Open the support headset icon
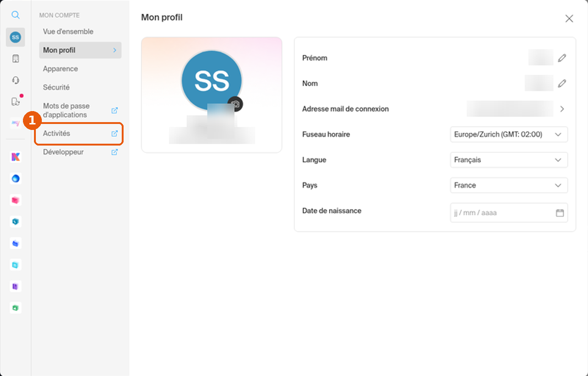Screen dimensions: 588x376 (16, 80)
